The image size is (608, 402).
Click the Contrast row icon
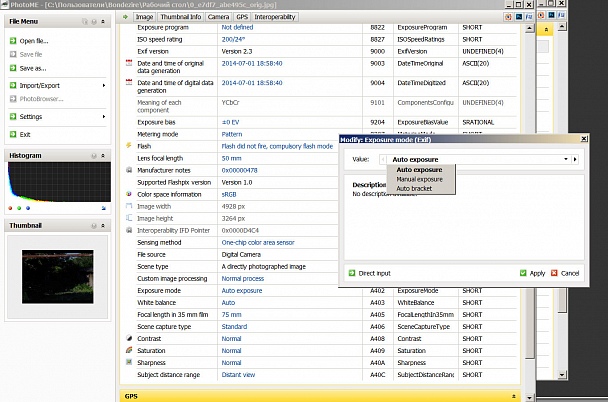click(x=129, y=338)
